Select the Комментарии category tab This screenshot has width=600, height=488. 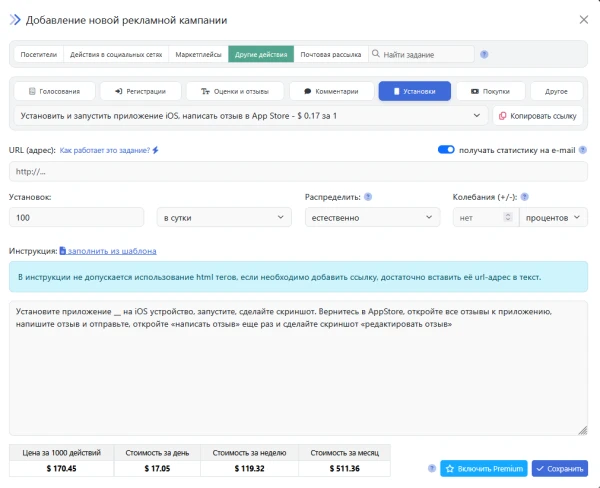pyautogui.click(x=331, y=91)
